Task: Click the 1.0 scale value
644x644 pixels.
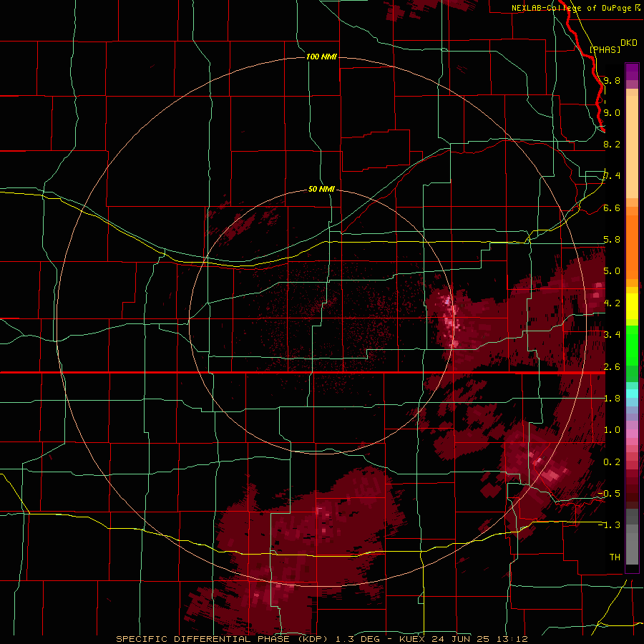Action: 612,430
